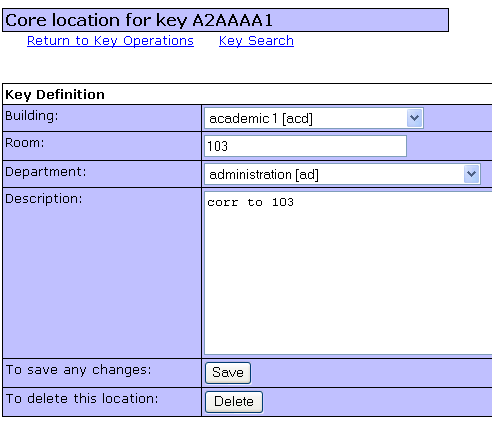Click the Room field label
The image size is (492, 423).
[x=25, y=143]
